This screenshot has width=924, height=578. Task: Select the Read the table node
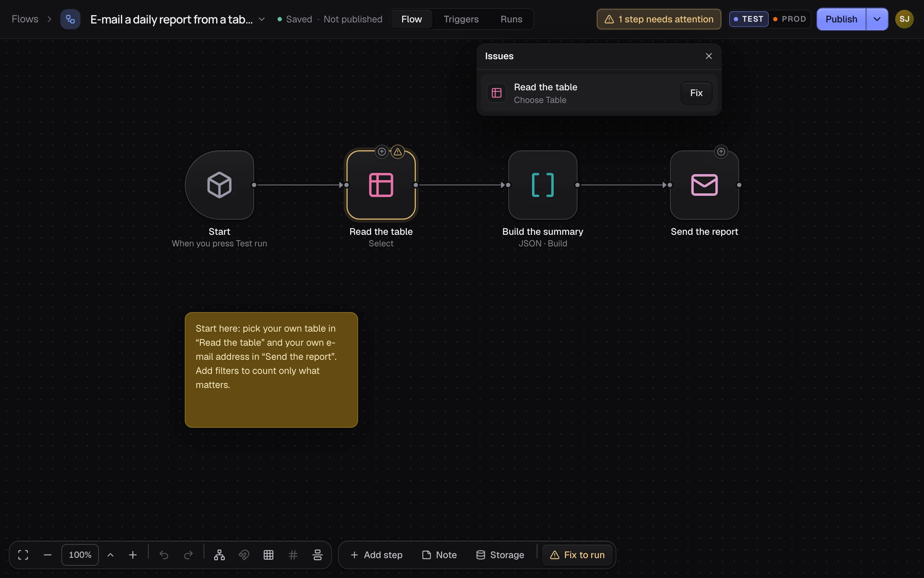pos(381,185)
